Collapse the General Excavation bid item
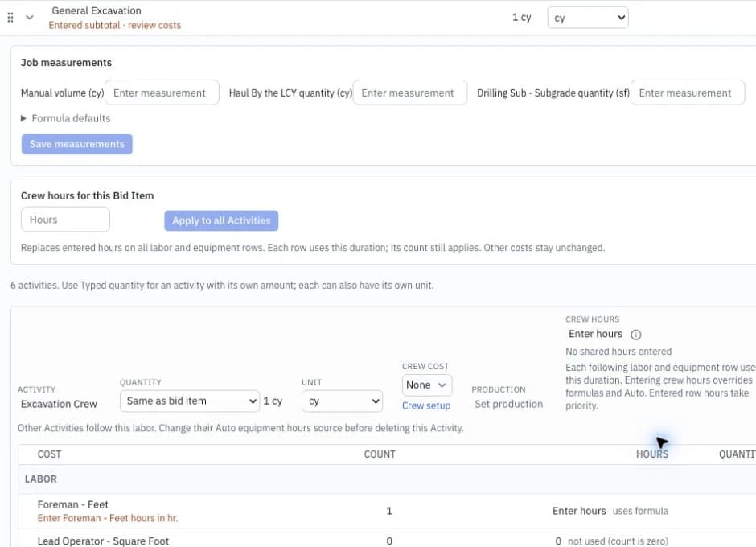 30,18
